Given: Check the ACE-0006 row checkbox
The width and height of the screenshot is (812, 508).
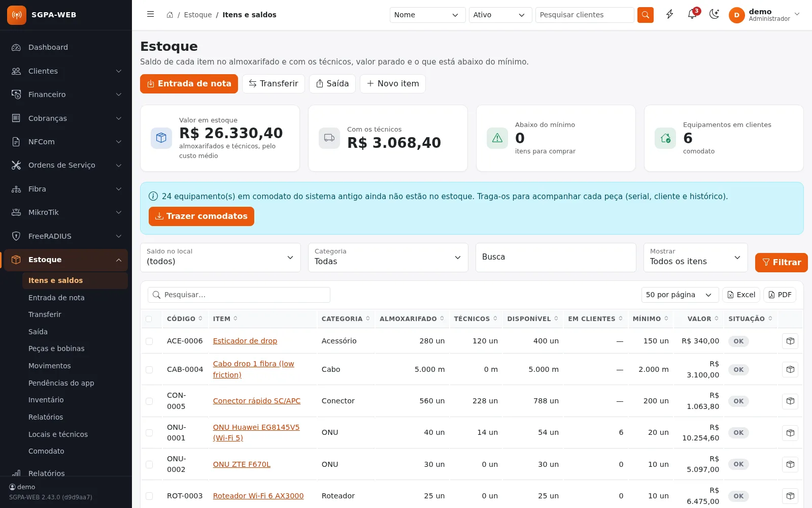Looking at the screenshot, I should 149,341.
